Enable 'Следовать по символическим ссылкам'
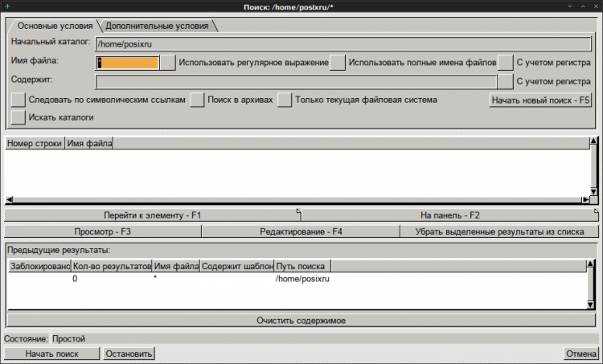Screen dimensions: 603x364 click(x=18, y=100)
